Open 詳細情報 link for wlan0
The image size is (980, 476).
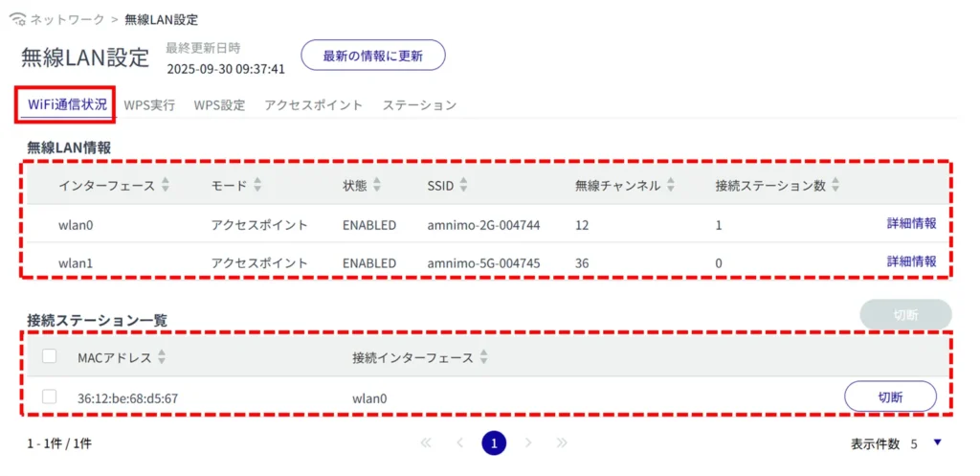coord(911,224)
